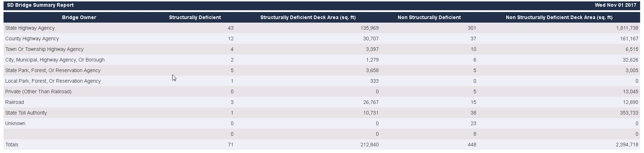The height and width of the screenshot is (153, 644).
Task: Click the 135,969 deck area value
Action: pos(370,28)
